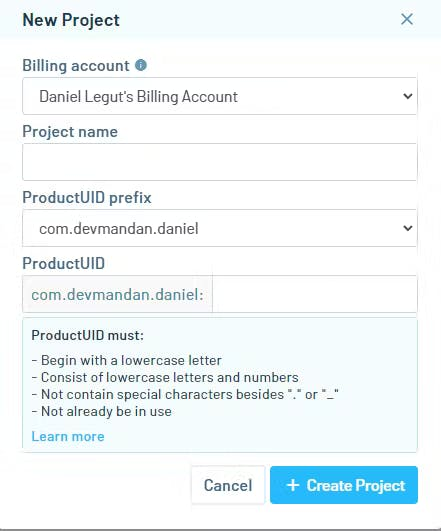This screenshot has width=441, height=531.
Task: Click the Not already be in use rule
Action: pyautogui.click(x=102, y=411)
